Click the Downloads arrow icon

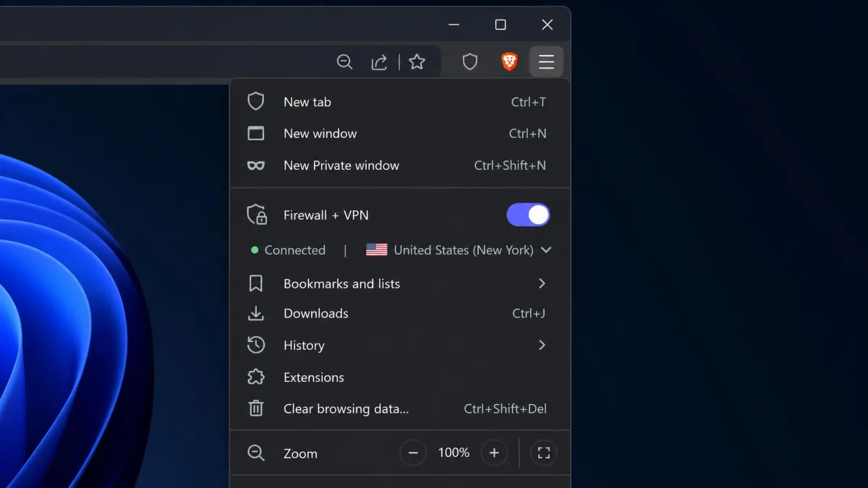click(x=256, y=313)
